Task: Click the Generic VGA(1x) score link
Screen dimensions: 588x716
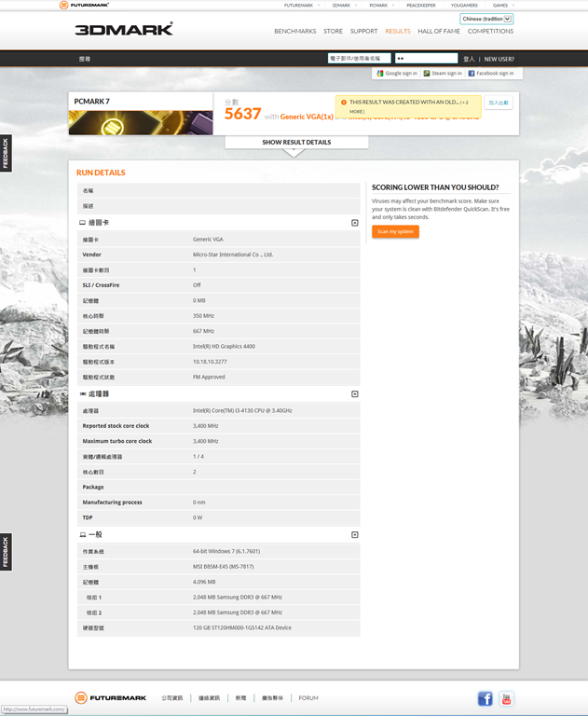Action: tap(307, 117)
